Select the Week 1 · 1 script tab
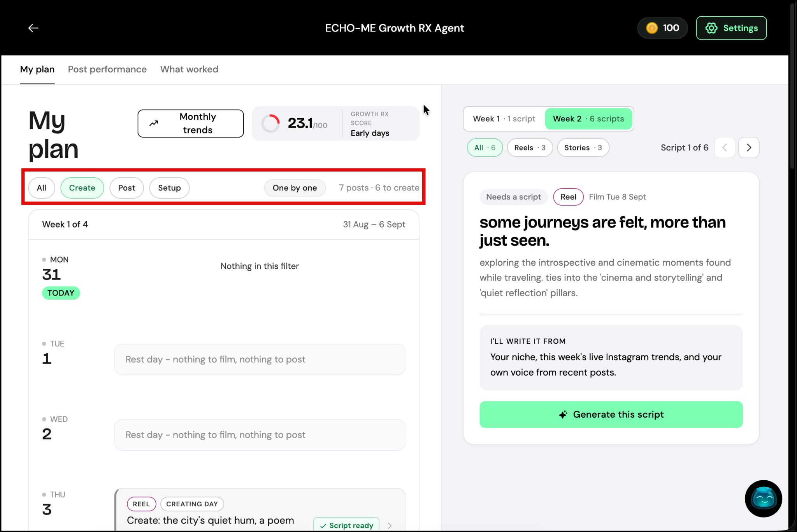Viewport: 797px width, 532px height. [x=504, y=119]
